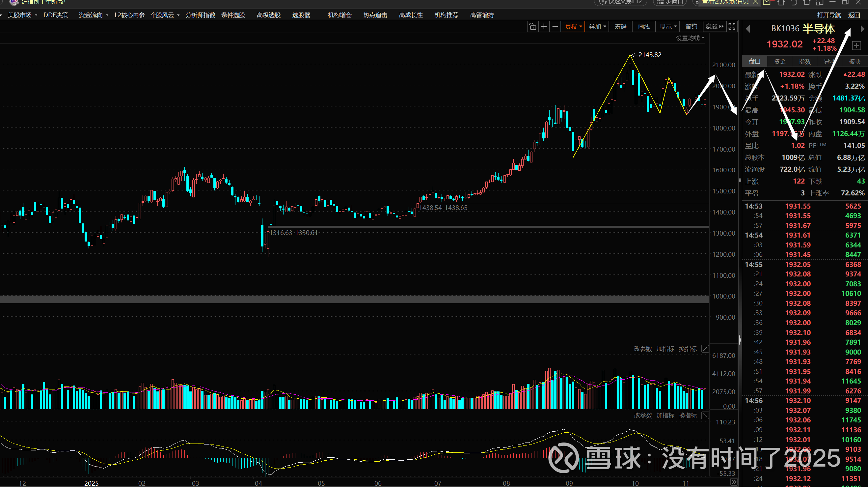Close the volume indicator panel
The image size is (868, 487).
[x=705, y=349]
